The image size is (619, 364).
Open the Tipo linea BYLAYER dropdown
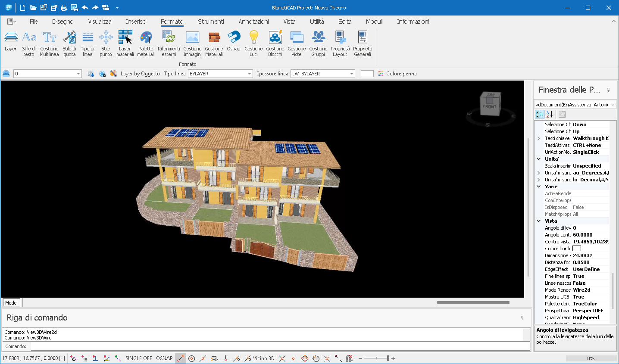[250, 74]
